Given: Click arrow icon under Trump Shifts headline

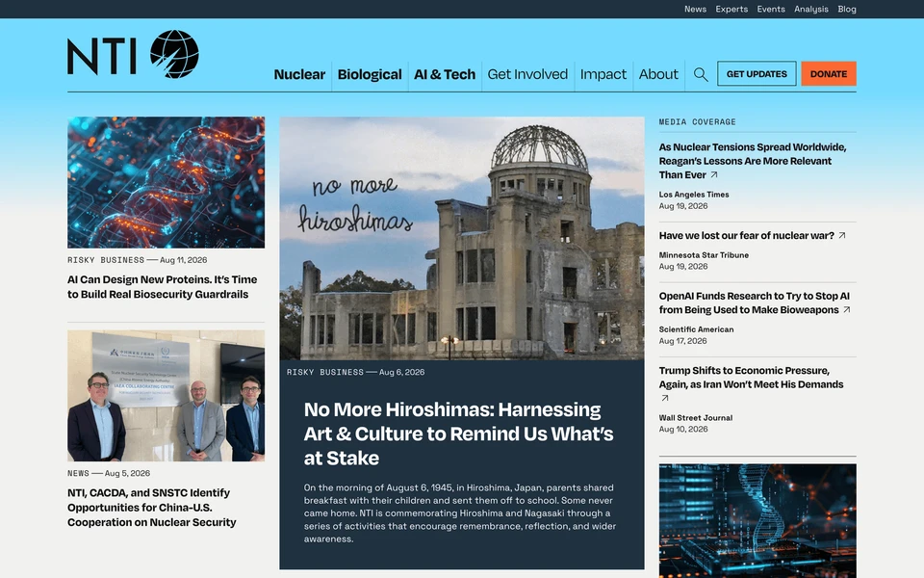Looking at the screenshot, I should [x=665, y=398].
